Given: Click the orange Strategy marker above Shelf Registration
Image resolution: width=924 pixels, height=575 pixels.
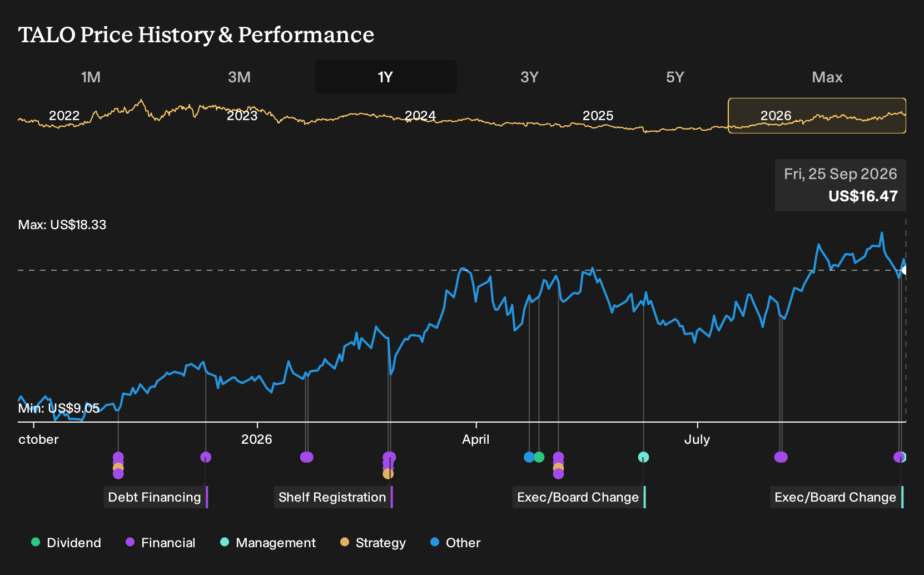Looking at the screenshot, I should click(388, 474).
